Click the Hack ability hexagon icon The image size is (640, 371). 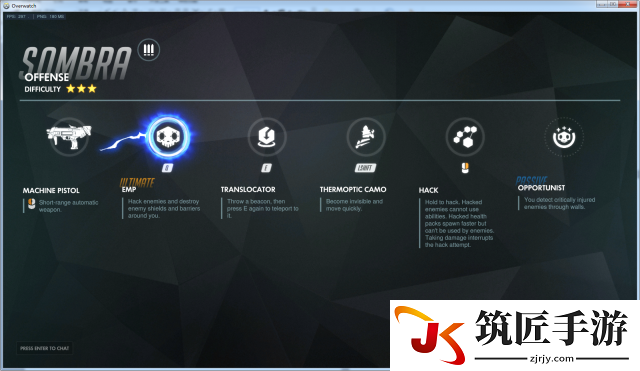click(465, 137)
